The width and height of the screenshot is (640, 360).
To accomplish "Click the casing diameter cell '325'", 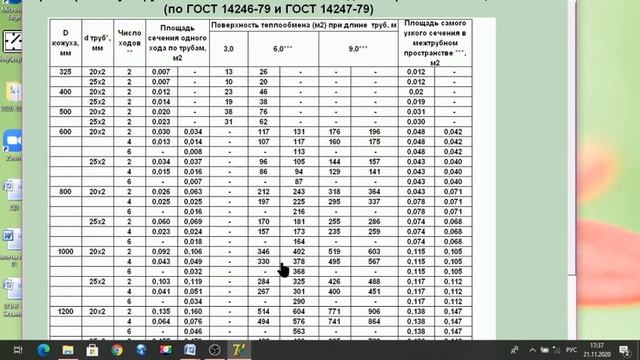I will tap(65, 72).
